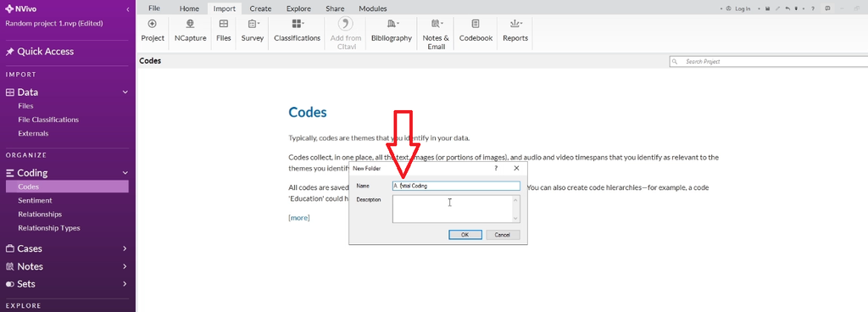Open the Modules ribbon tab
868x312 pixels.
pos(373,8)
